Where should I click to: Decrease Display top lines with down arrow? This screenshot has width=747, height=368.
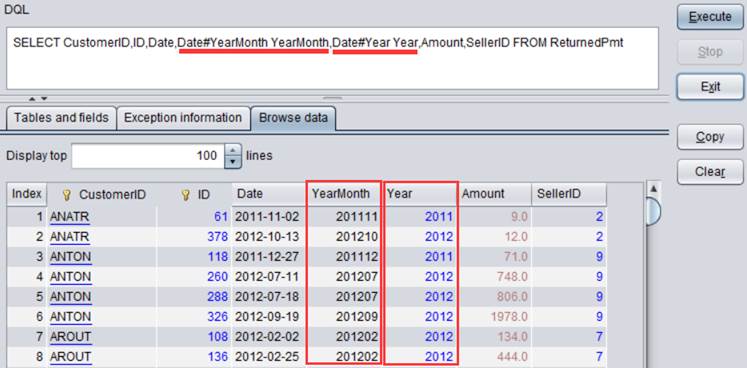pyautogui.click(x=232, y=162)
